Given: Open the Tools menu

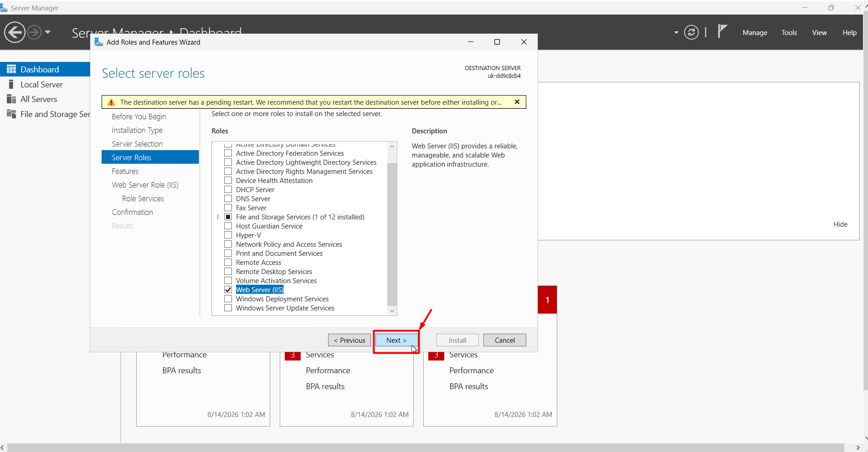Looking at the screenshot, I should (789, 33).
